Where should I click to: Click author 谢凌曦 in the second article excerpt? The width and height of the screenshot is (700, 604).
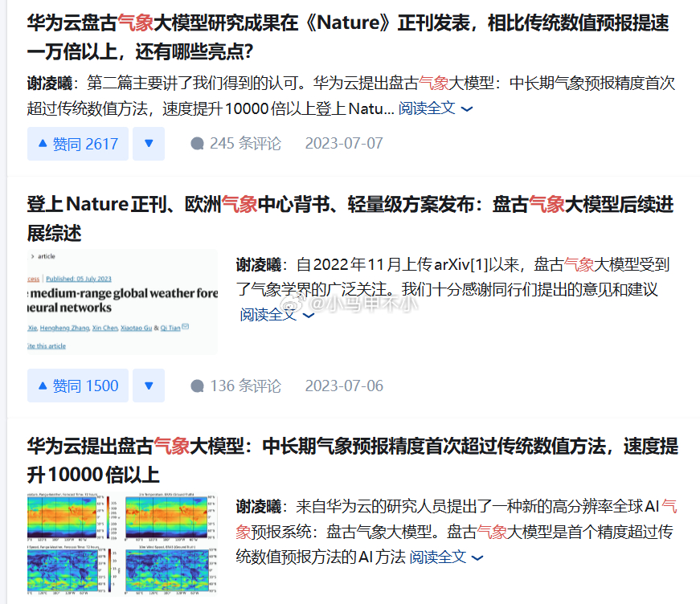tap(259, 265)
